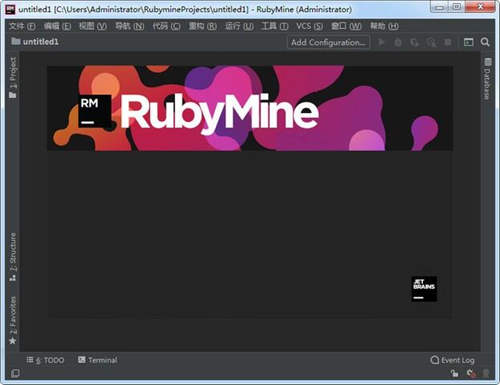Toggle the read-only lock icon in status bar
Screen dimensions: 500x385
click(x=454, y=374)
